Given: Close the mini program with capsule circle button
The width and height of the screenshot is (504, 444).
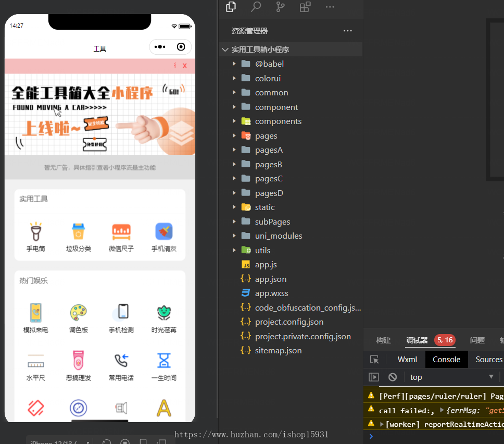Looking at the screenshot, I should coord(181,47).
